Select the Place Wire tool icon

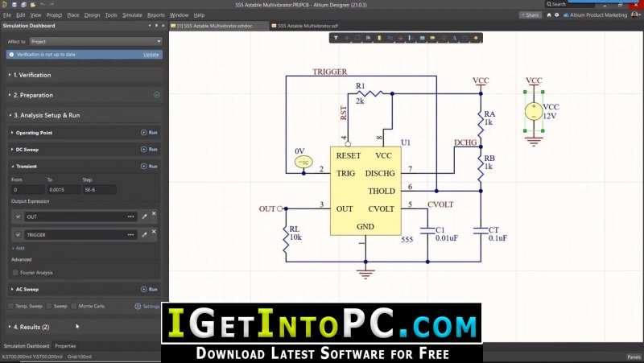tap(390, 38)
